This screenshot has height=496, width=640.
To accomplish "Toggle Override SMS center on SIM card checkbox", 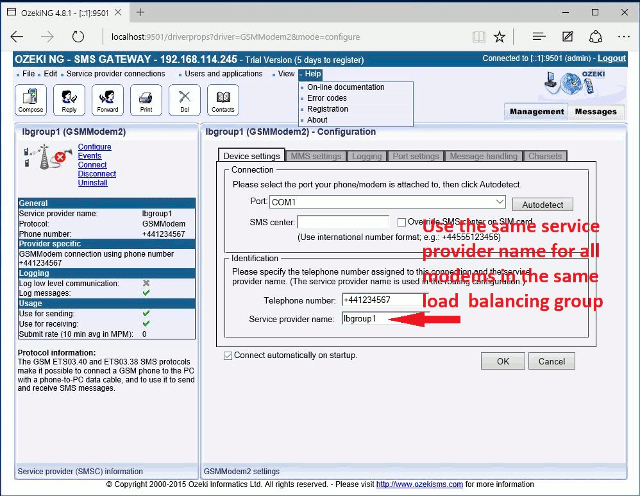I will coord(401,222).
